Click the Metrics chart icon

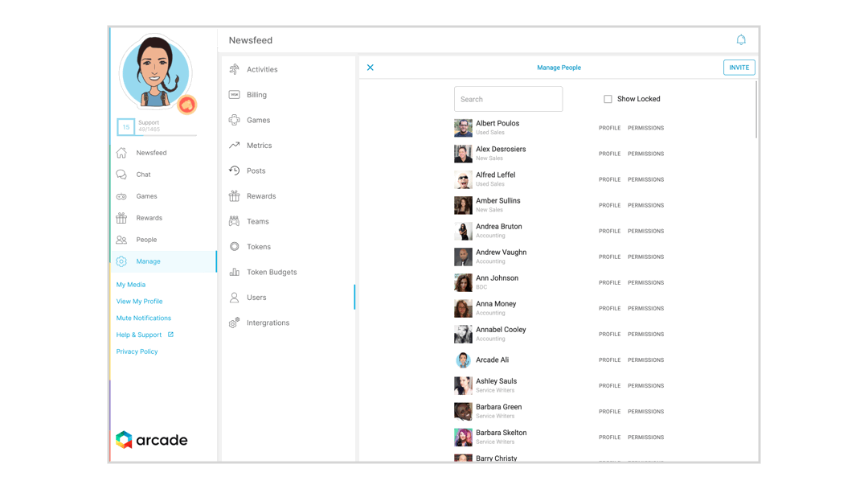234,145
